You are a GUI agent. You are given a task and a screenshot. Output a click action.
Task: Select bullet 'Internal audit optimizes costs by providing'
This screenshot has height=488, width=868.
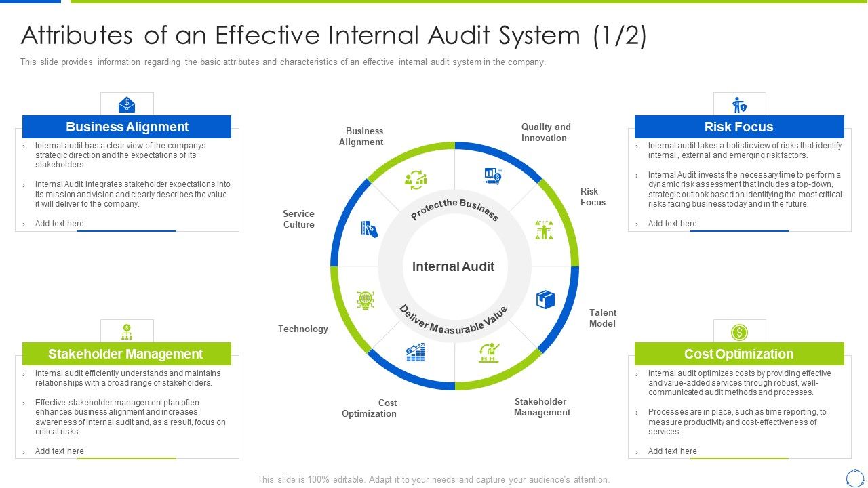point(739,383)
